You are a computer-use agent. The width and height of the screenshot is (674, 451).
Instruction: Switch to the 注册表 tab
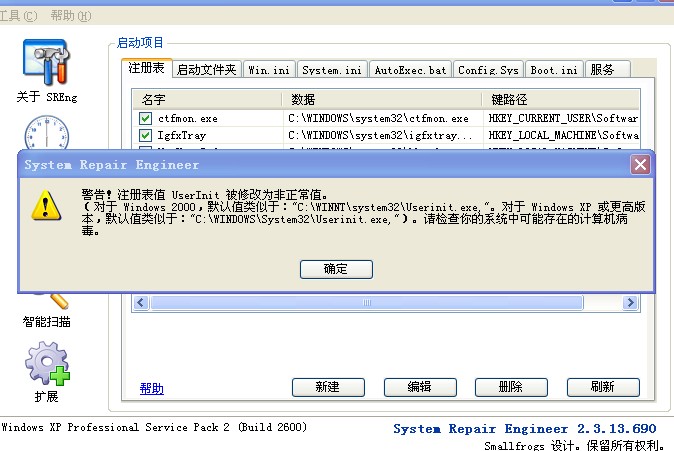[x=147, y=68]
